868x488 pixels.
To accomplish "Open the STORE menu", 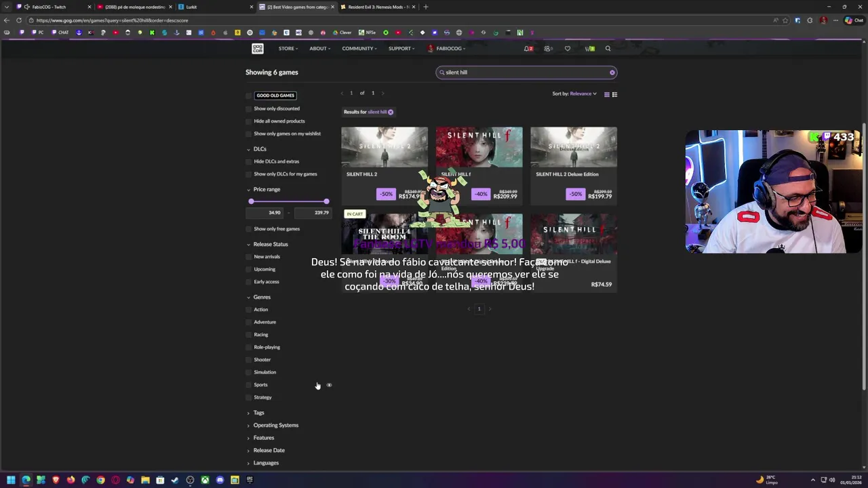I will coord(288,48).
